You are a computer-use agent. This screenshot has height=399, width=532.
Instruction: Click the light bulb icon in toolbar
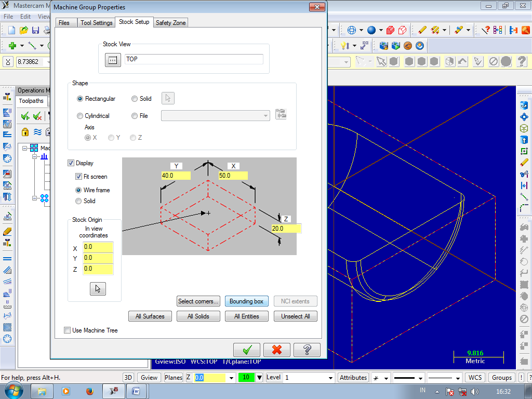coord(344,46)
